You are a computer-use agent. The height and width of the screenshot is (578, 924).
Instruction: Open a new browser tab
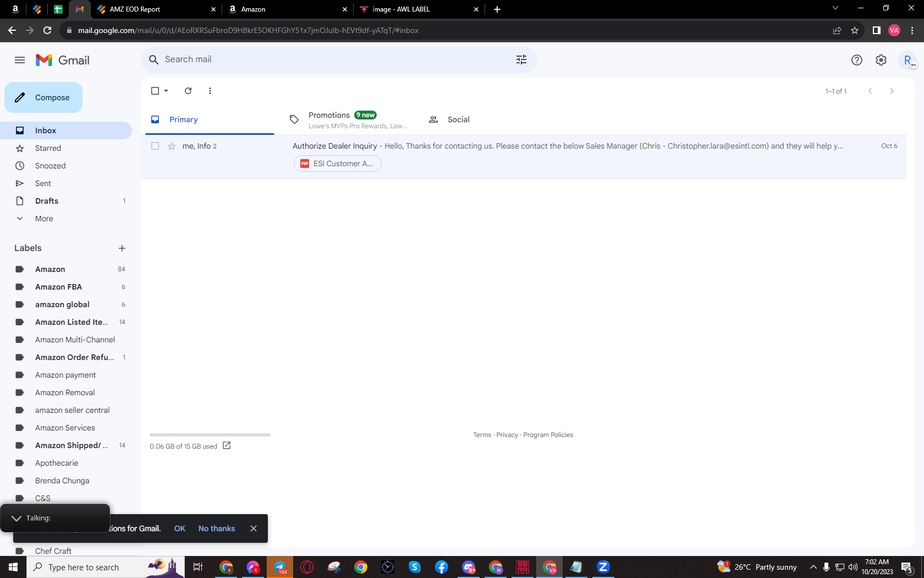[x=497, y=9]
